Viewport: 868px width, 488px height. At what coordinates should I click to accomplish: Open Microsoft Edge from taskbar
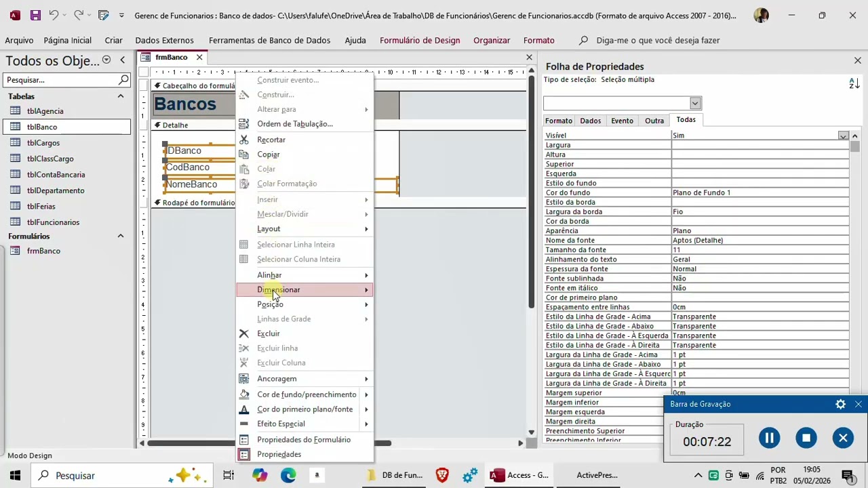tap(288, 475)
